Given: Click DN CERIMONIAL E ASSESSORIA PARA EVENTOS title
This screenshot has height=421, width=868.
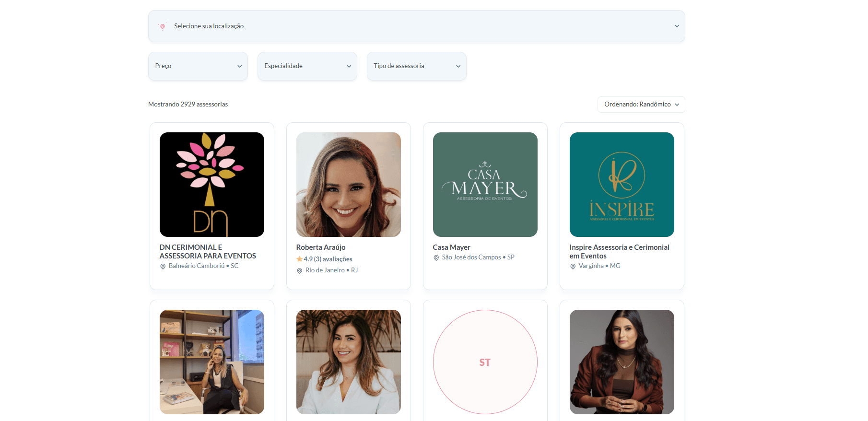Looking at the screenshot, I should [x=208, y=252].
